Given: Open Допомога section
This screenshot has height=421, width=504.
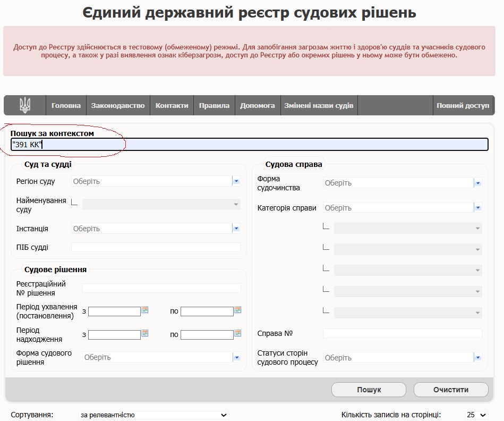Looking at the screenshot, I should click(258, 105).
